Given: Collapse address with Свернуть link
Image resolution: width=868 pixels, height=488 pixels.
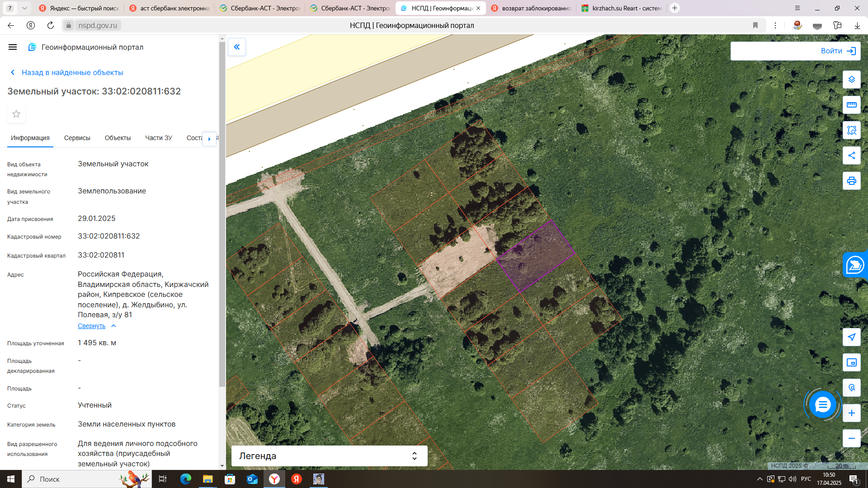Looking at the screenshot, I should coord(92,326).
